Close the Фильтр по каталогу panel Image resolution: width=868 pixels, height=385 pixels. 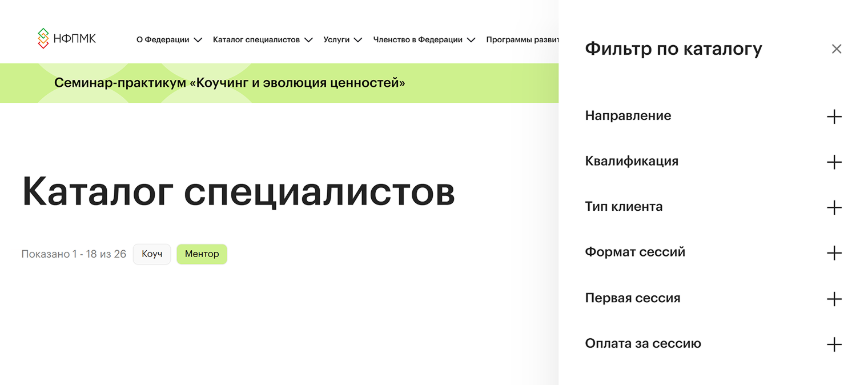point(837,49)
